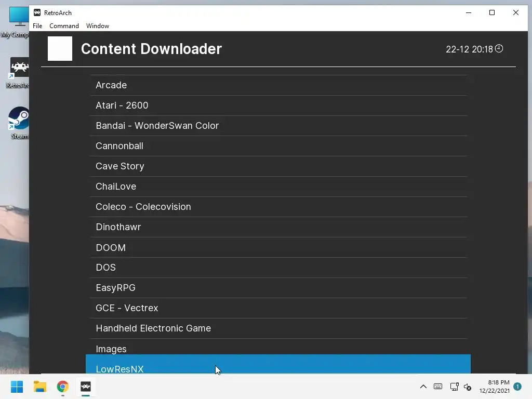This screenshot has width=532, height=399.
Task: Select the ChaiLove entry
Action: coord(278,187)
